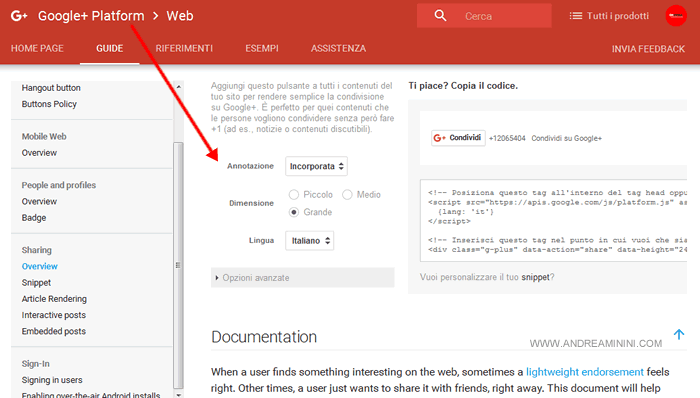Screen dimensions: 700x398
Task: Click the sidebar scroll-down arrow
Action: 179,394
